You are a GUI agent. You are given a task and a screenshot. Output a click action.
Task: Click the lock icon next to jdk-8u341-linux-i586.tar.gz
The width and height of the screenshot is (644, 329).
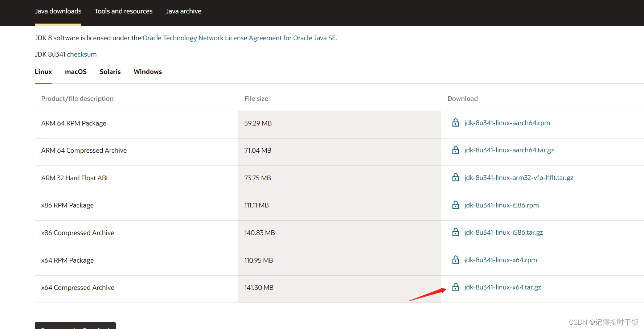coord(456,232)
